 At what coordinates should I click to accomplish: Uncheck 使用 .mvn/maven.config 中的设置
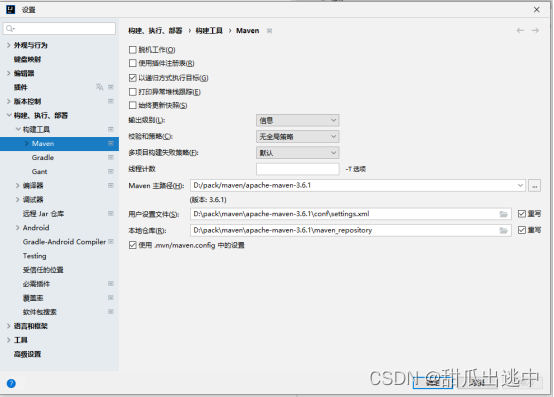pyautogui.click(x=133, y=245)
